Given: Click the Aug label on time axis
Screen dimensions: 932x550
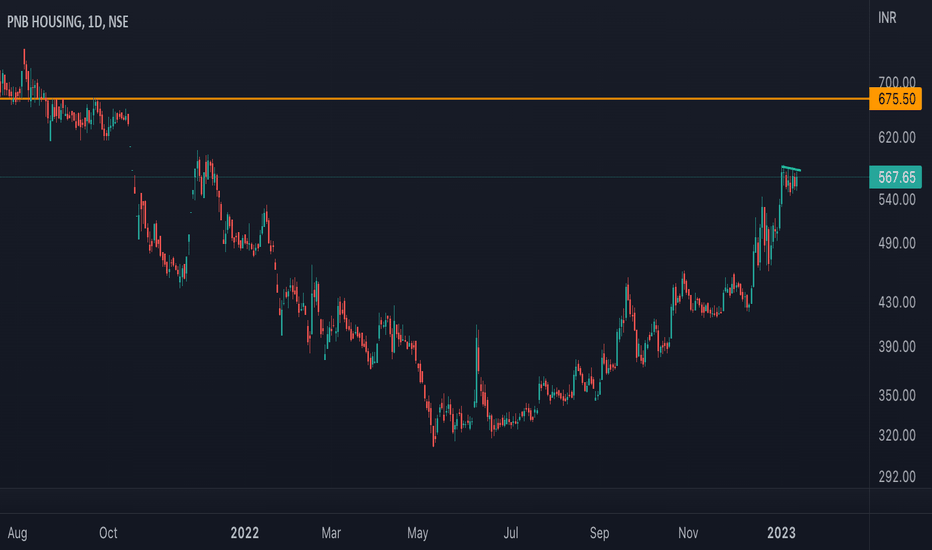Looking at the screenshot, I should pos(17,533).
